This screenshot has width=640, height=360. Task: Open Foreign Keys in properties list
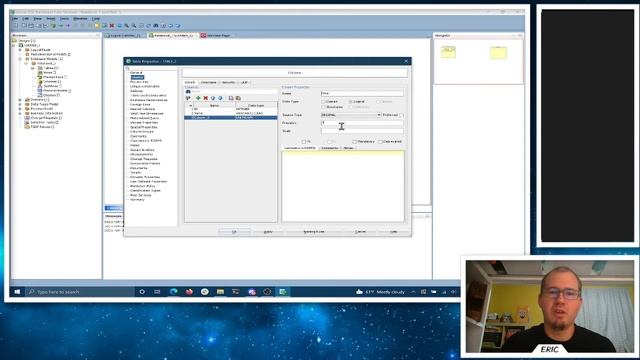tap(140, 104)
